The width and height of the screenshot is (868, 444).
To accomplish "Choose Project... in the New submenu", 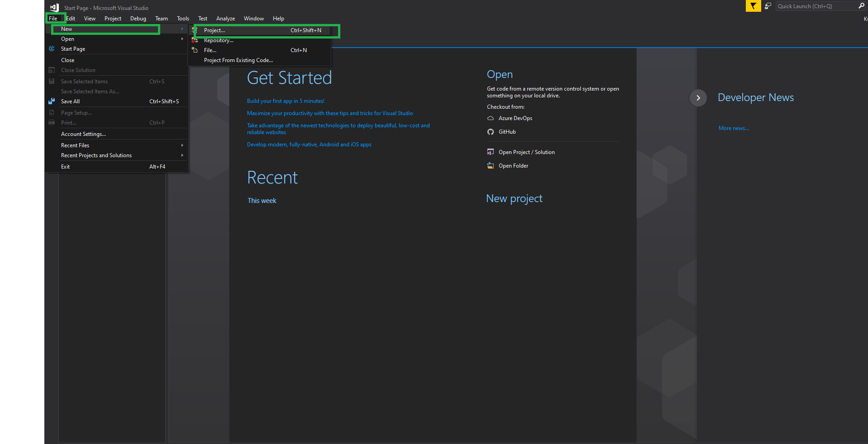I will coord(260,30).
